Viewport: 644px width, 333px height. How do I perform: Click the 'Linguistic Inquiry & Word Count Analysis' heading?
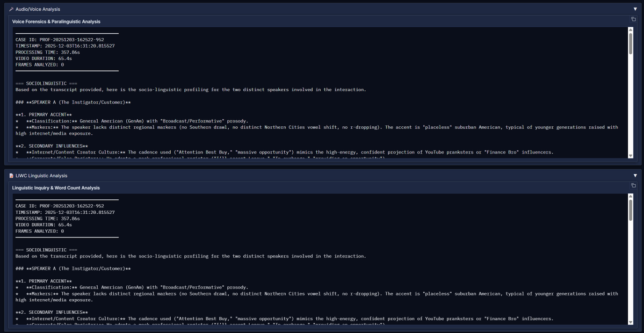56,188
